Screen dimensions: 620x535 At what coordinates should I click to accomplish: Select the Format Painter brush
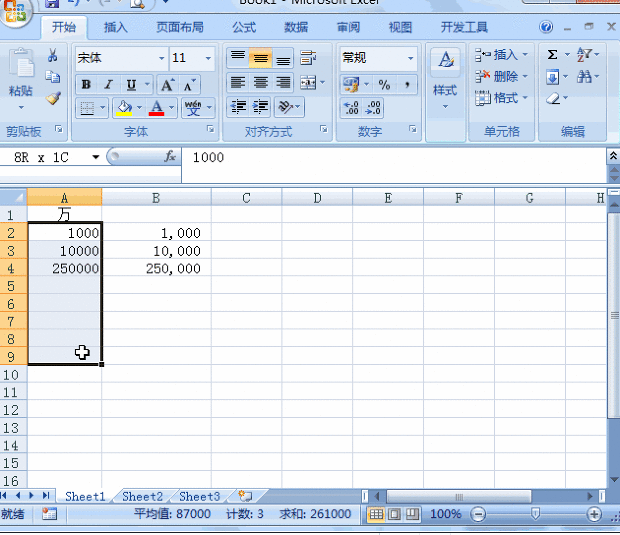pyautogui.click(x=53, y=98)
